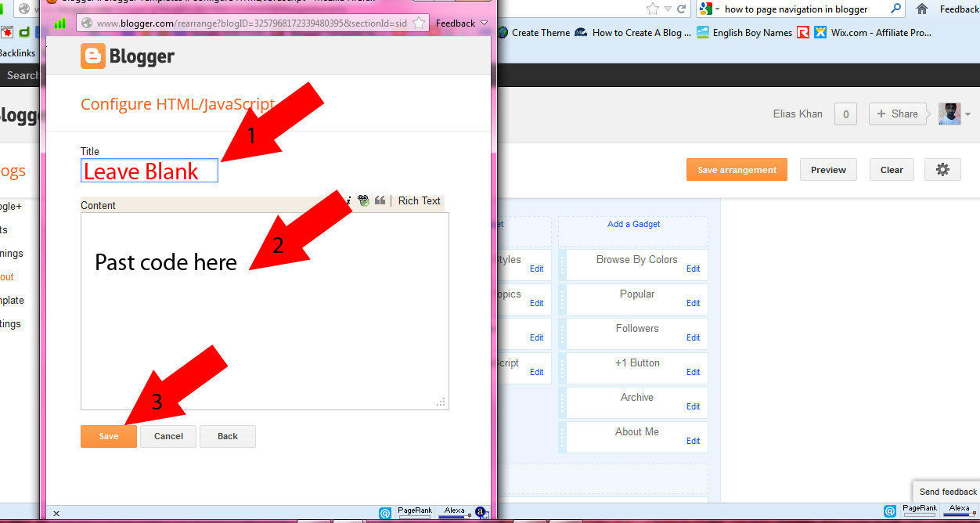This screenshot has height=523, width=980.
Task: Open the main window URL history dropdown arrow
Action: pyautogui.click(x=668, y=9)
